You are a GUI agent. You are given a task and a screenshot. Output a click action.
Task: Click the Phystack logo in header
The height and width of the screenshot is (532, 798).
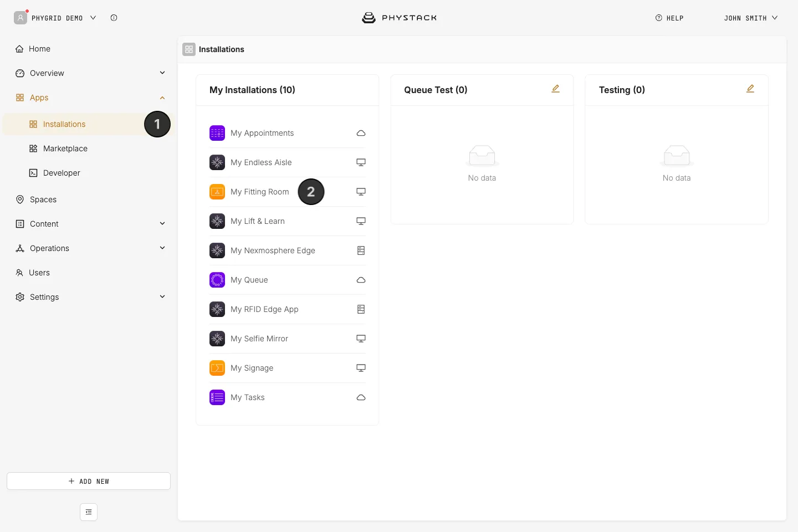click(399, 18)
